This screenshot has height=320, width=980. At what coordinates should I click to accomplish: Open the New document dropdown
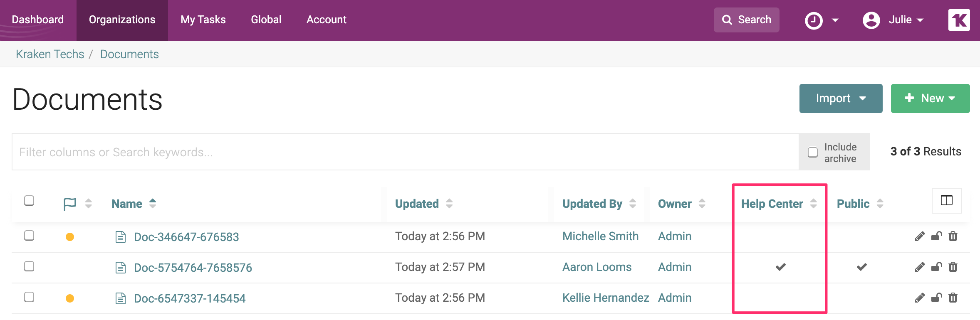[x=930, y=98]
